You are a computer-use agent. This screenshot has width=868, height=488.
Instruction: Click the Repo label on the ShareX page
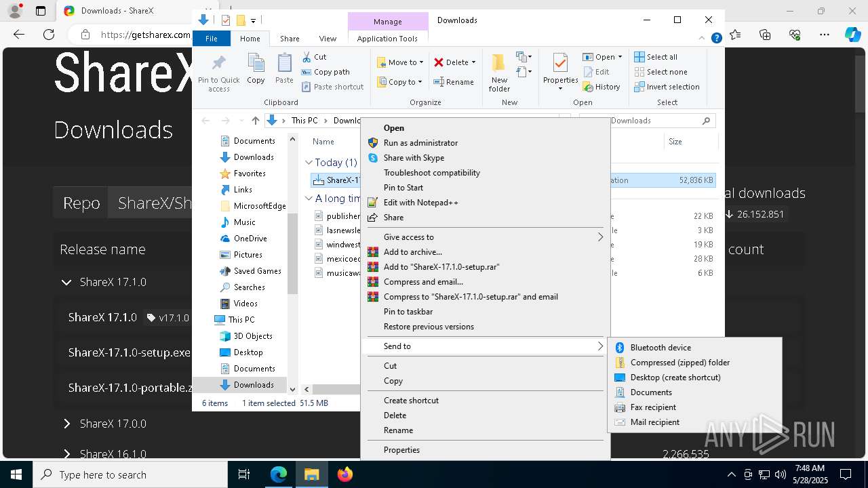[x=81, y=203]
